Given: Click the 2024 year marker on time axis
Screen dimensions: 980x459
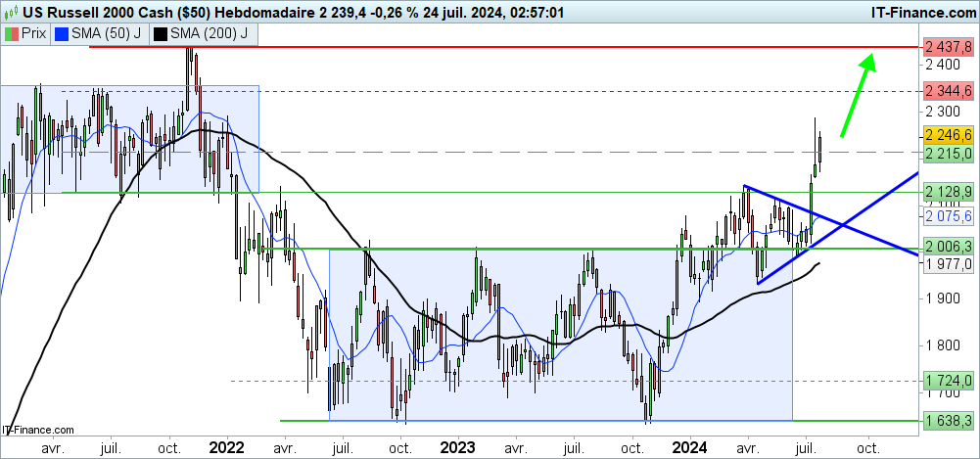Looking at the screenshot, I should click(688, 445).
